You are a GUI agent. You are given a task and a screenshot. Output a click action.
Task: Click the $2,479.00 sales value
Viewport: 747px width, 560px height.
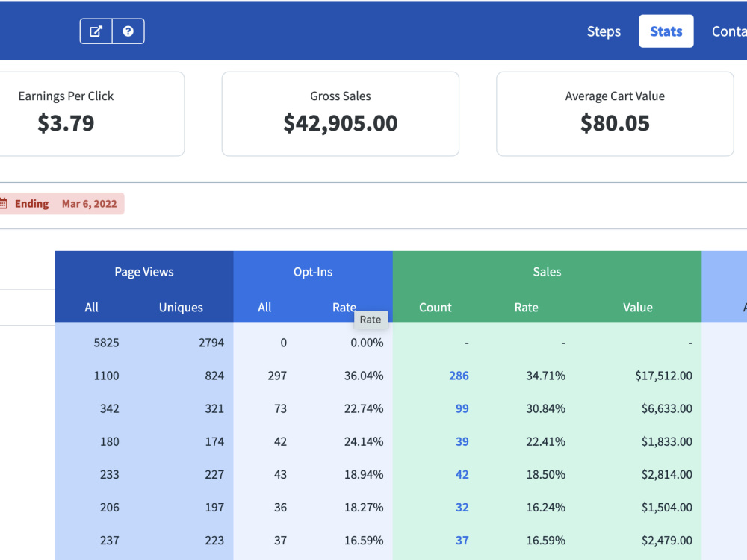pos(667,540)
